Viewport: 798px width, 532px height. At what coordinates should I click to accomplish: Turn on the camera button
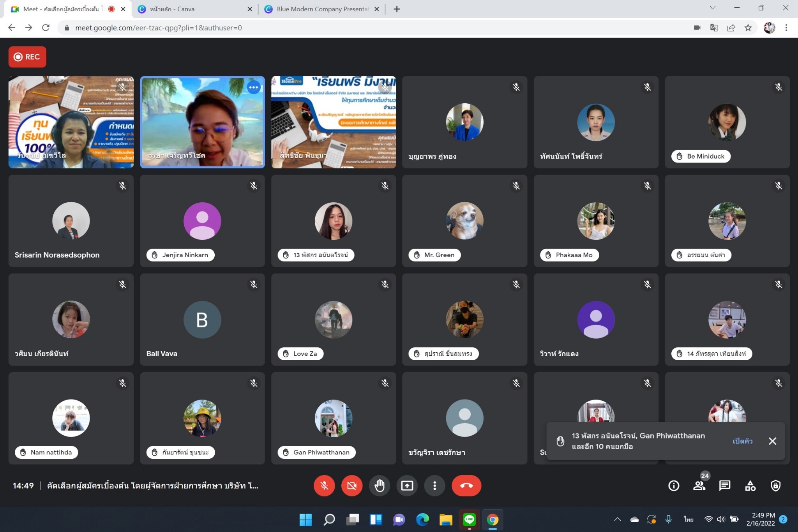click(351, 486)
